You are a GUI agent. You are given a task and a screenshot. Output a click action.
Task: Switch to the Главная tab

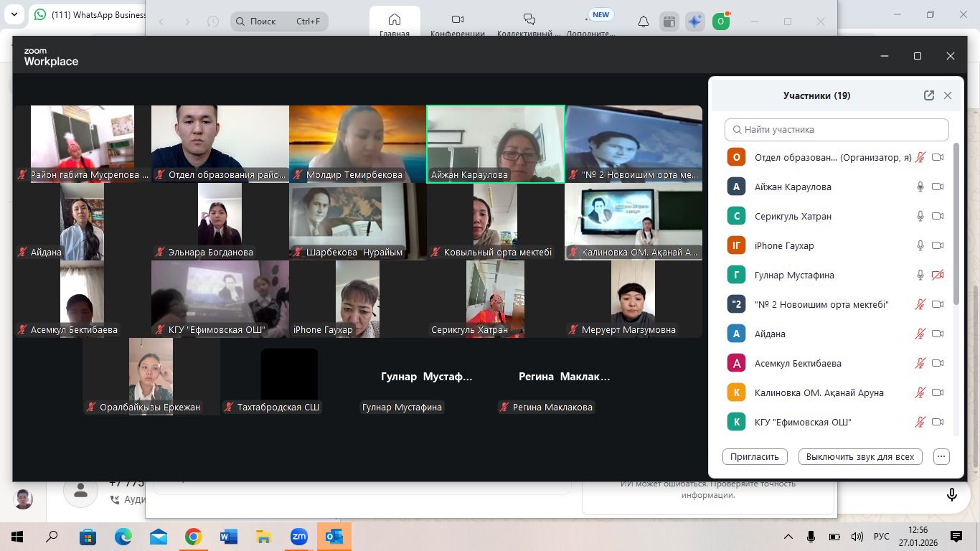[x=395, y=24]
